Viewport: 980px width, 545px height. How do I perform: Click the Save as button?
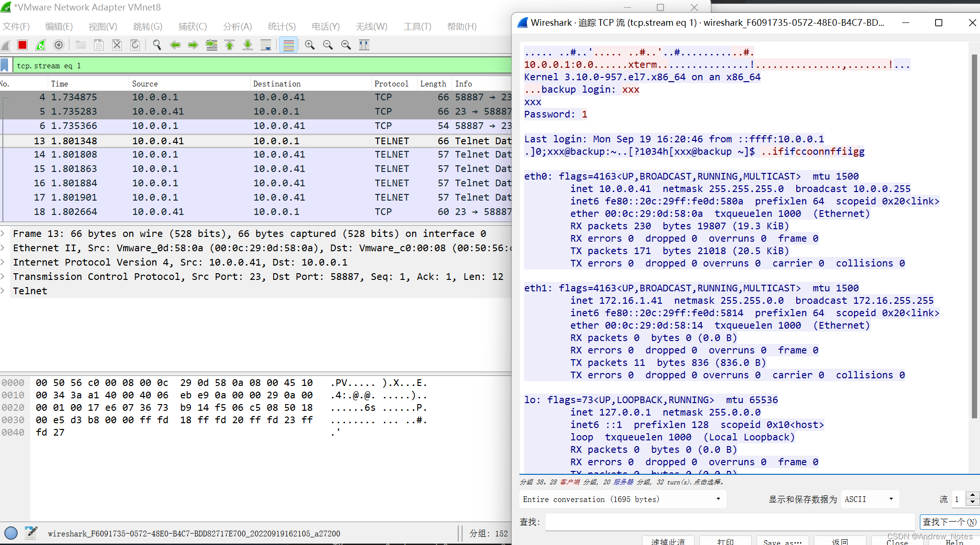pyautogui.click(x=782, y=542)
